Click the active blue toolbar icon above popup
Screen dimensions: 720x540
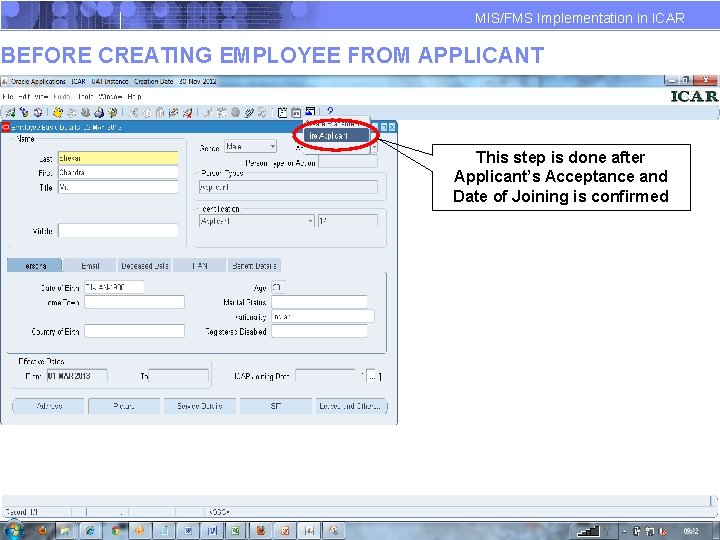coord(310,112)
